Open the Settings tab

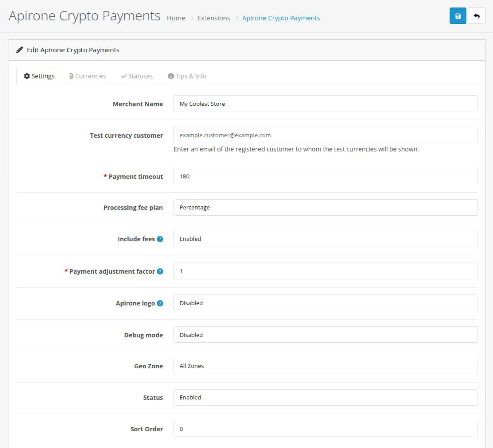pos(39,76)
